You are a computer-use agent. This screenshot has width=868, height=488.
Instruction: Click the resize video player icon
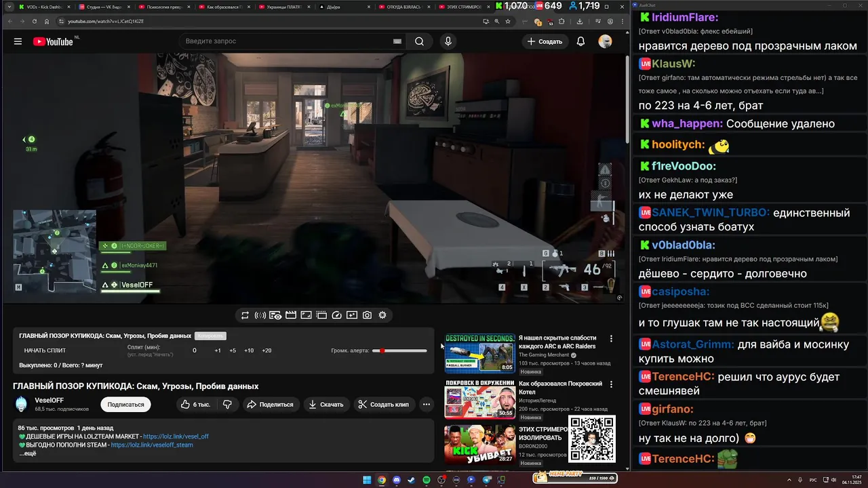coord(306,315)
